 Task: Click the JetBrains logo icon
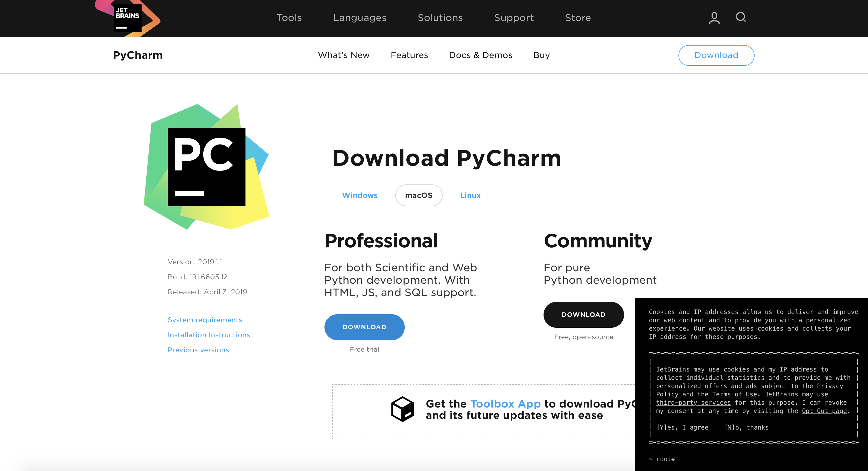[x=127, y=18]
